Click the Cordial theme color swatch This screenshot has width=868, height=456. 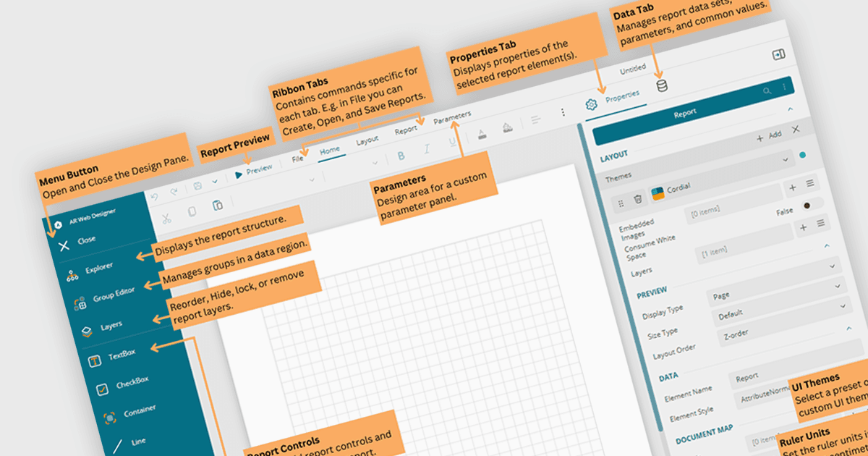[x=658, y=193]
